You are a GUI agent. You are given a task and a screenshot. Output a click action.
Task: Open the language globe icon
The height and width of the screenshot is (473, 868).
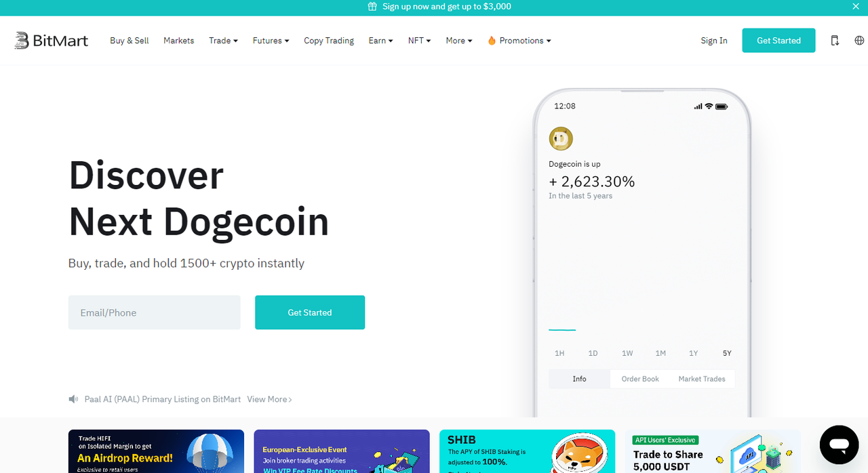click(859, 41)
